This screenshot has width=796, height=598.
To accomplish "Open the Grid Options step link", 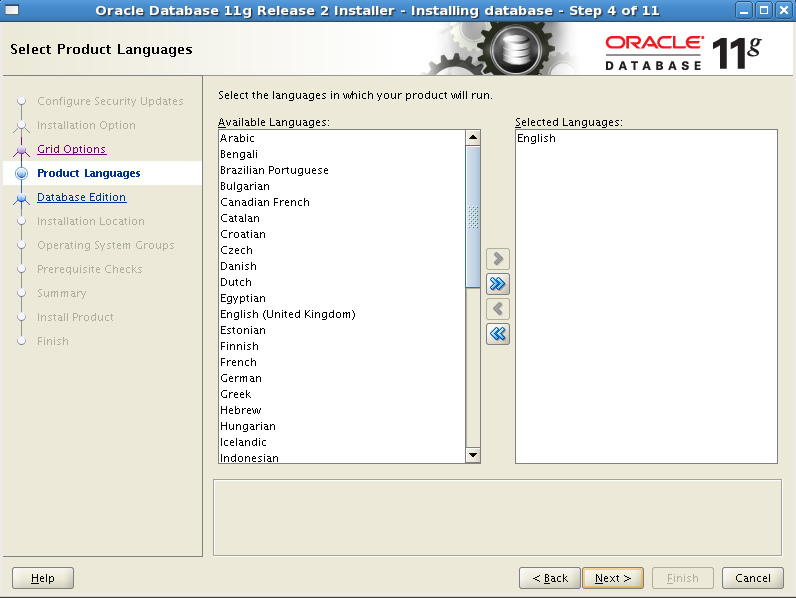I will click(x=72, y=149).
